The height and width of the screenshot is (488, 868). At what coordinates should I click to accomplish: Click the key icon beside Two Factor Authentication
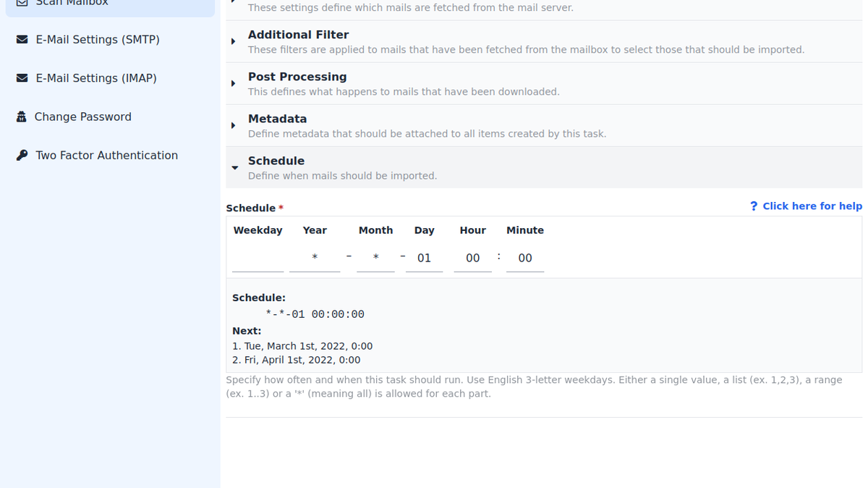tap(22, 155)
